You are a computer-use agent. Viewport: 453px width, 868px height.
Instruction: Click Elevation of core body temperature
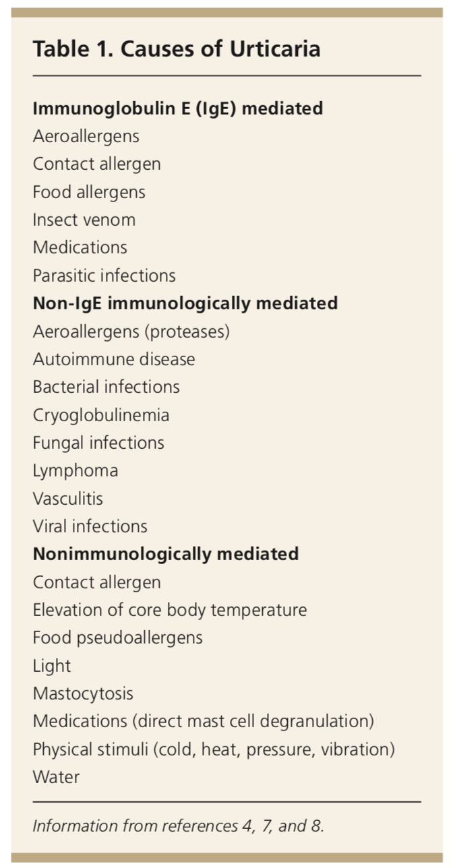(x=170, y=610)
